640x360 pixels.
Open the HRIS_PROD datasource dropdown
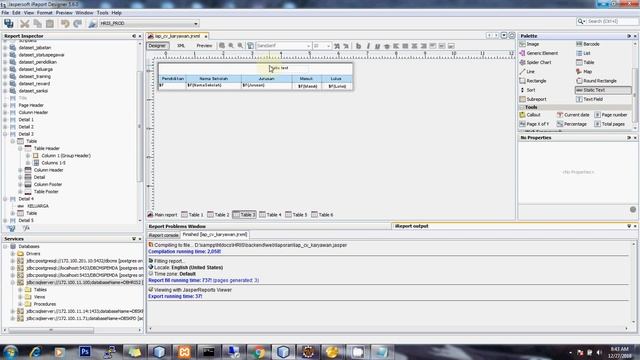coord(196,24)
